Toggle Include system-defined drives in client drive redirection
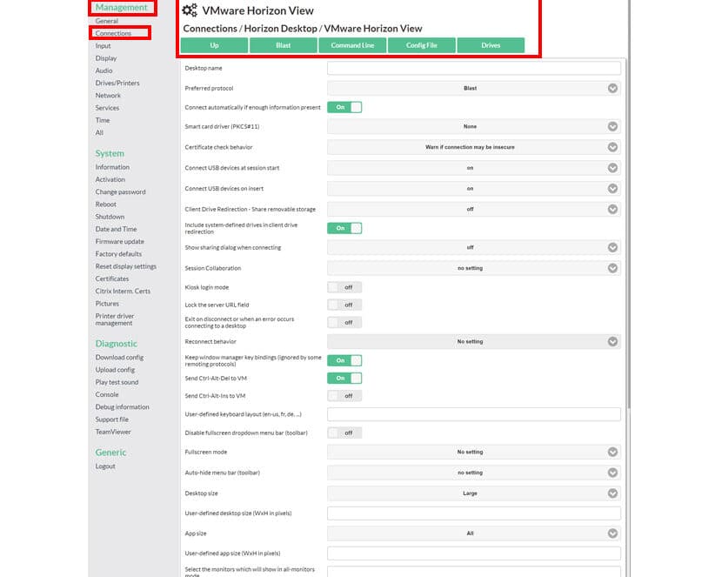 tap(344, 228)
